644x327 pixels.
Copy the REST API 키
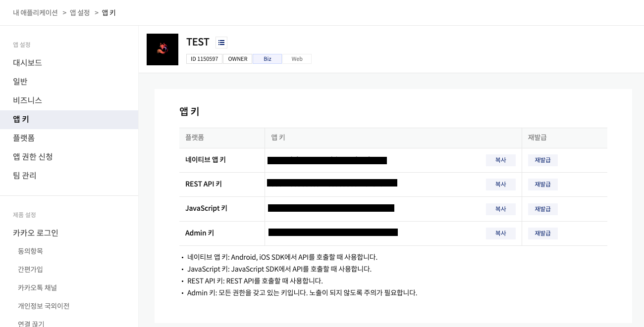tap(501, 185)
